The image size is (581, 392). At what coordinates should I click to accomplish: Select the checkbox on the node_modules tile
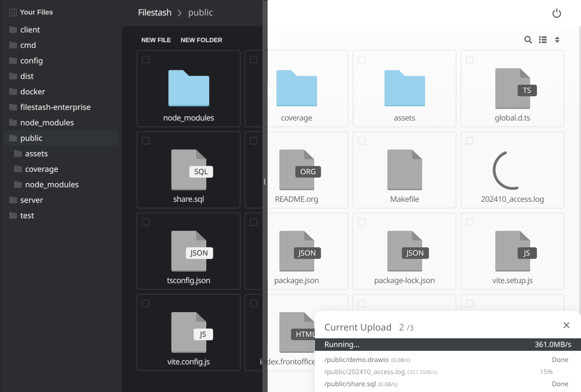[145, 59]
